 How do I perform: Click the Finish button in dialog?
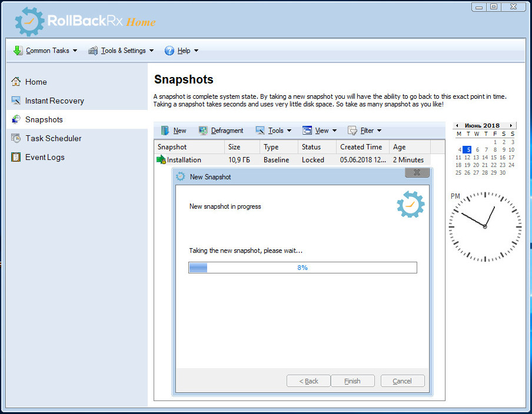coord(353,380)
